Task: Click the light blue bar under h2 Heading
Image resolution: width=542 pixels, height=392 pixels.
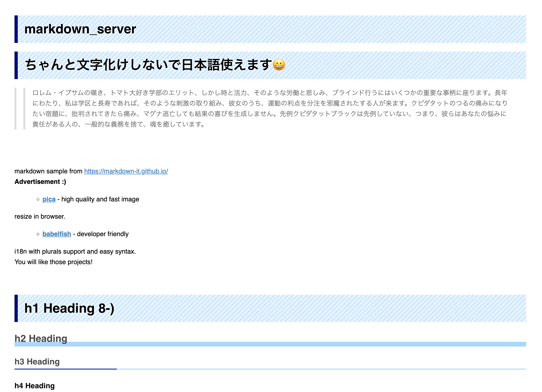Action: pos(287,344)
